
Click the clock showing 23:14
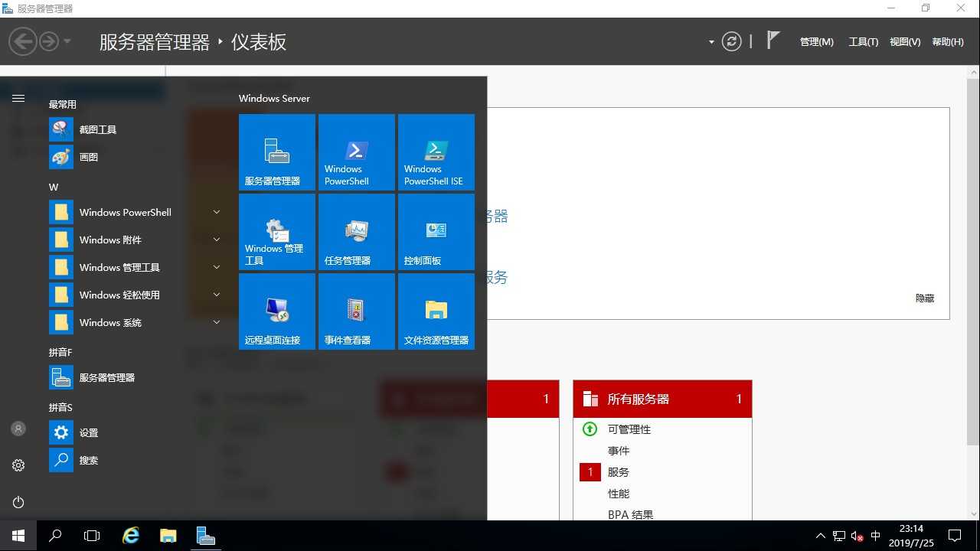click(x=911, y=536)
